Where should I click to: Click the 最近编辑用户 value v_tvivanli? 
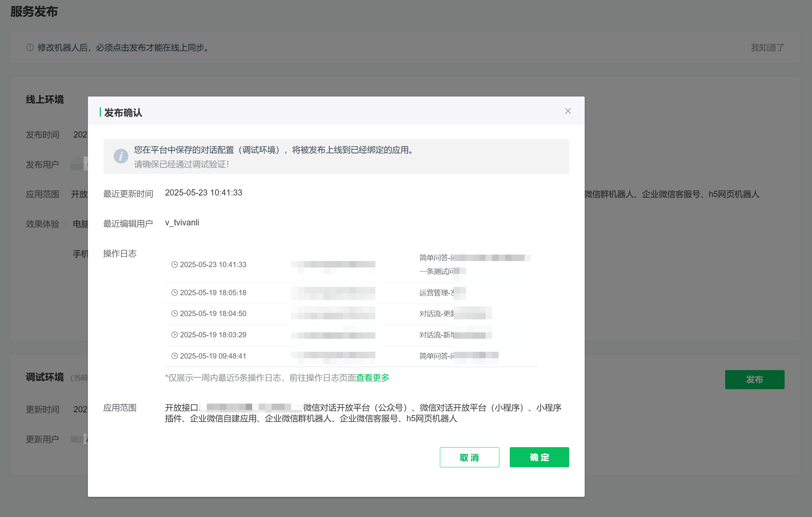point(182,222)
